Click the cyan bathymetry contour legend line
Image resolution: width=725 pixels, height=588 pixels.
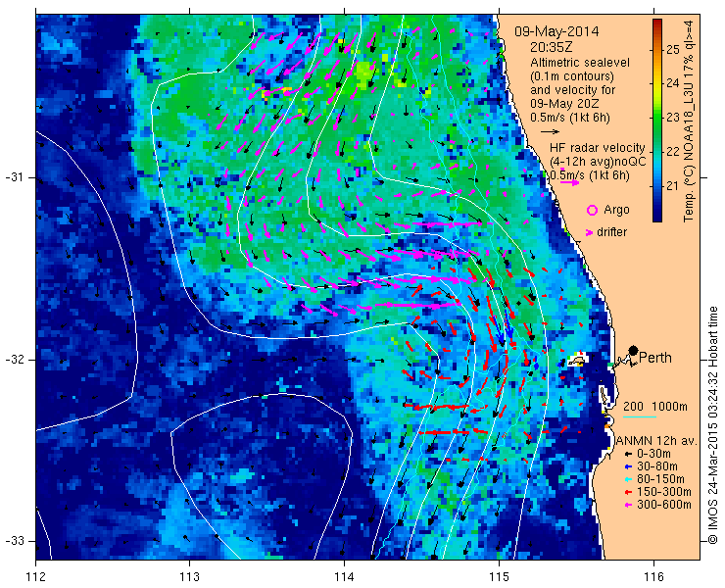pyautogui.click(x=640, y=416)
